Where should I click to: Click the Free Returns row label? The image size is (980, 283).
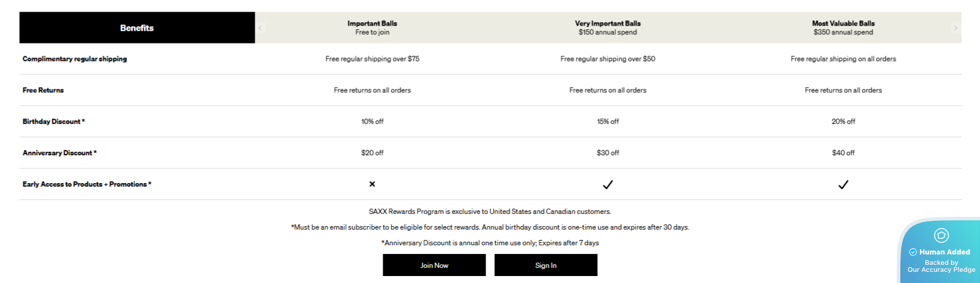coord(43,90)
